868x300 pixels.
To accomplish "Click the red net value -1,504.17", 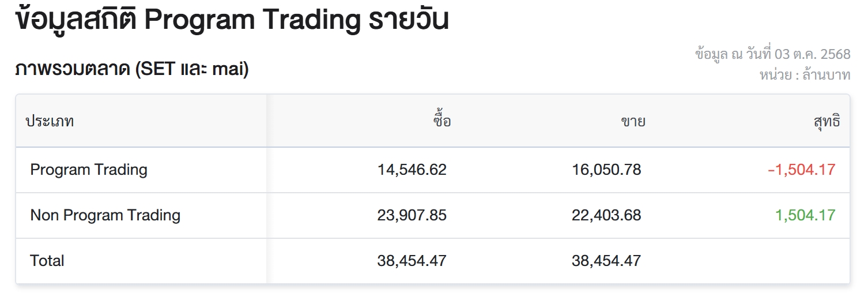I will pos(801,170).
